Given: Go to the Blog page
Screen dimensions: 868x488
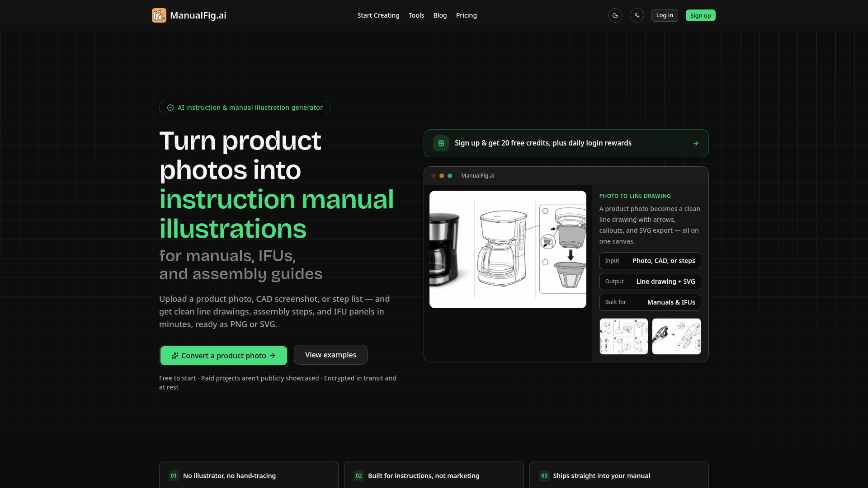Looking at the screenshot, I should pos(440,15).
